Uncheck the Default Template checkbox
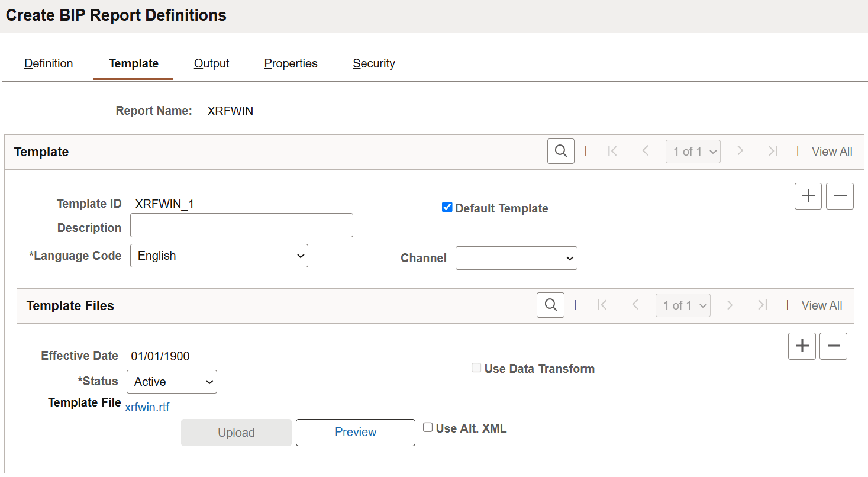The image size is (868, 477). [447, 207]
